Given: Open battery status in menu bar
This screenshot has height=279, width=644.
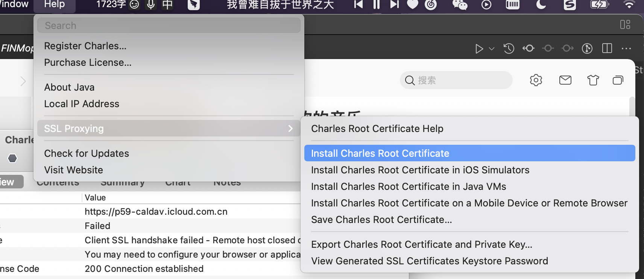Looking at the screenshot, I should [x=600, y=5].
